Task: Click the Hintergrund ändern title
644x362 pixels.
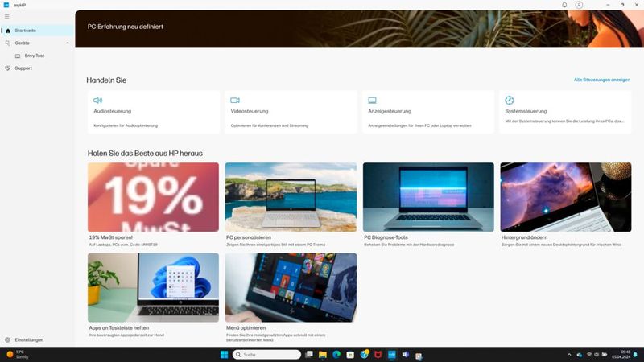Action: (525, 237)
